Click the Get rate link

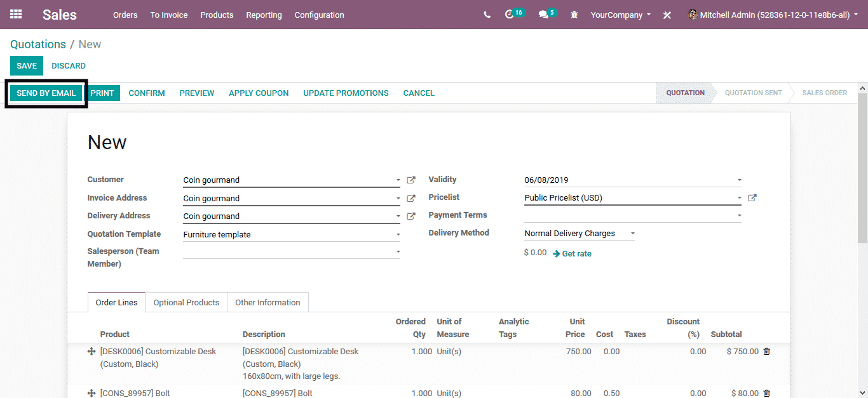click(x=576, y=254)
